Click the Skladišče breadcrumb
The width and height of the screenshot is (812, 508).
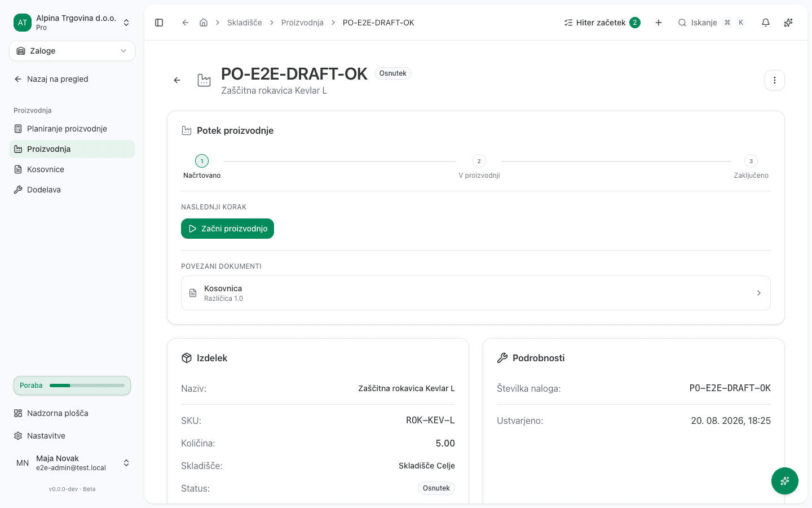(245, 23)
